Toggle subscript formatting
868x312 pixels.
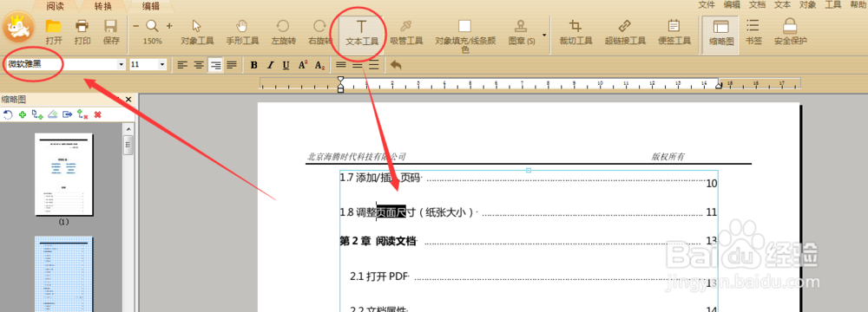319,65
